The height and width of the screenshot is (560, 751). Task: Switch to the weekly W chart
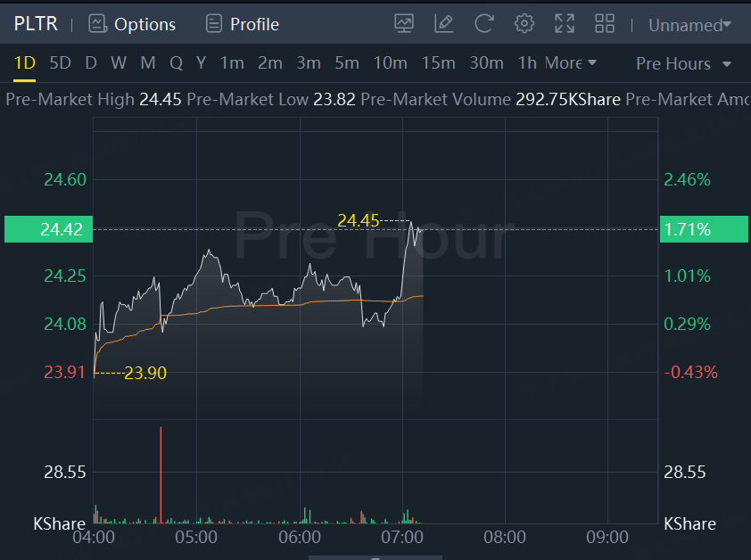[119, 63]
